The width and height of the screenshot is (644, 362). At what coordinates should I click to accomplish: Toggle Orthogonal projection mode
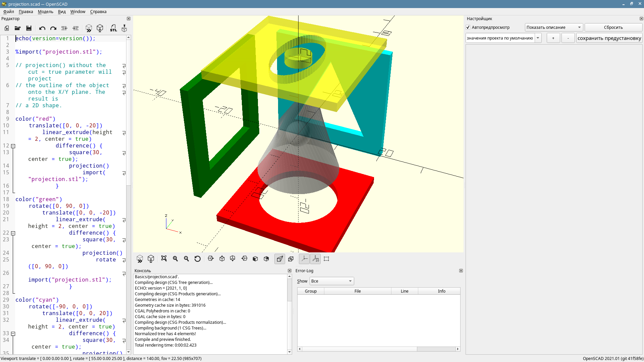point(291,259)
